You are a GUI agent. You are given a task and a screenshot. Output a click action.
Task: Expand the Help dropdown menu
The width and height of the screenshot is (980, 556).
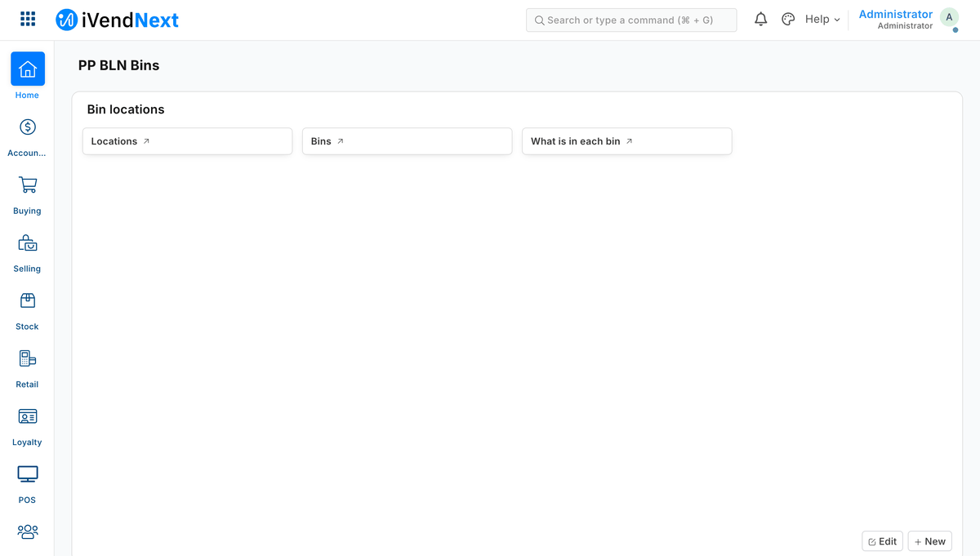click(822, 20)
